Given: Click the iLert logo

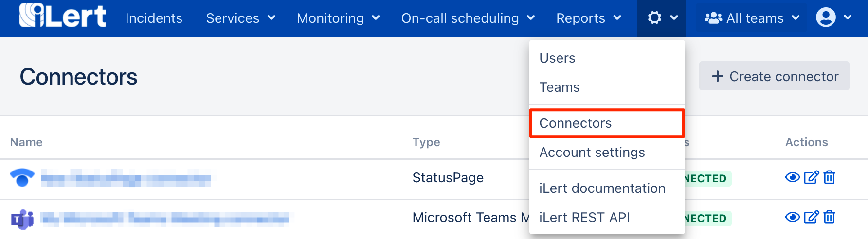Looking at the screenshot, I should coord(63,16).
